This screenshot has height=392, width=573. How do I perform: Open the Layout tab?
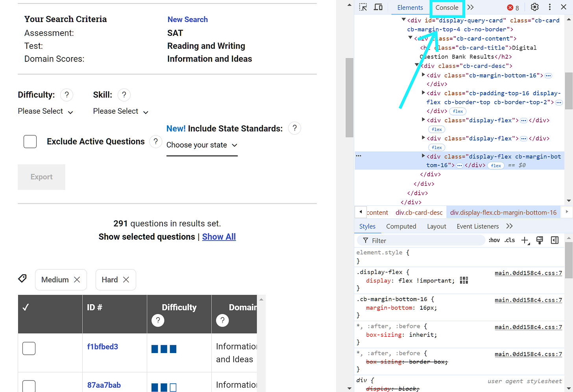436,226
